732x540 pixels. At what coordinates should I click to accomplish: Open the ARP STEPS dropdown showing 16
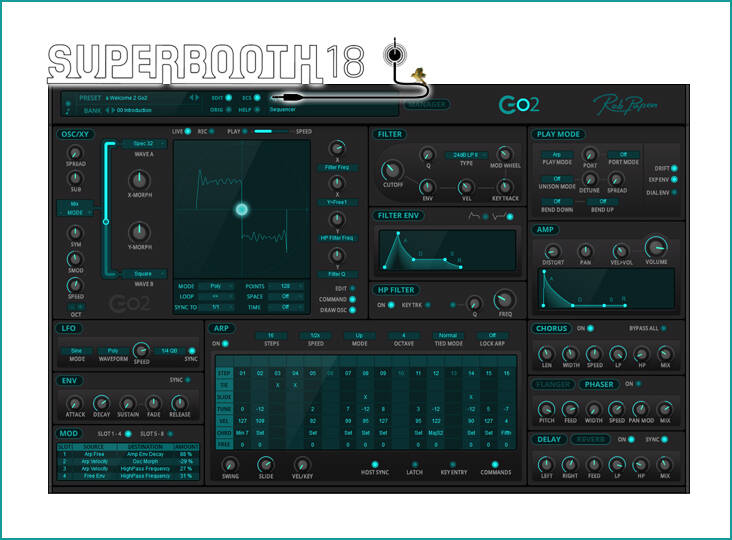pyautogui.click(x=271, y=336)
